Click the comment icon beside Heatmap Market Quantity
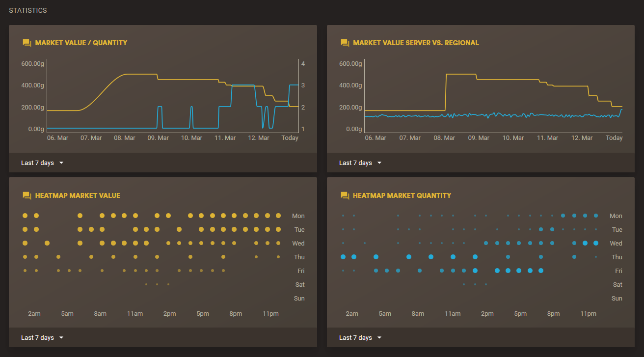This screenshot has width=644, height=357. (345, 195)
